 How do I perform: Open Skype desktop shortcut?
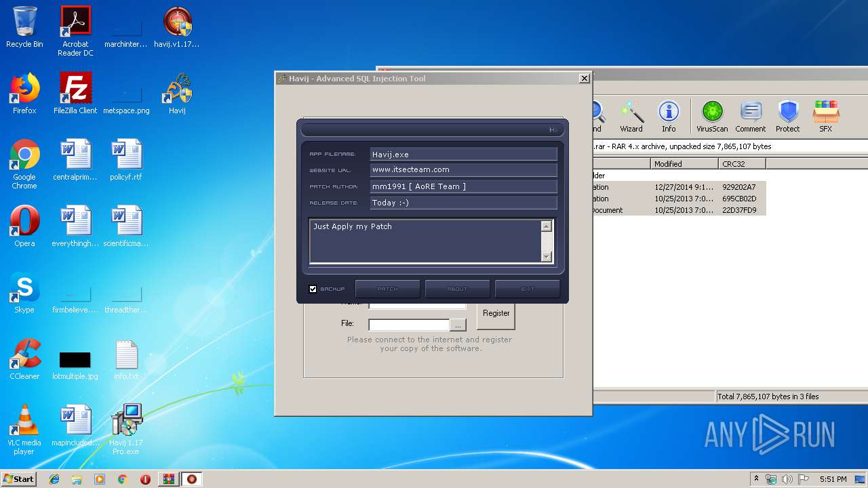[x=24, y=293]
